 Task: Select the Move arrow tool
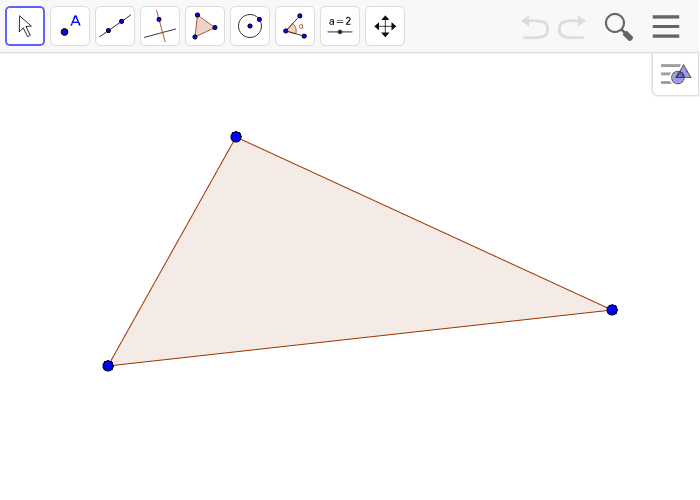pos(25,26)
